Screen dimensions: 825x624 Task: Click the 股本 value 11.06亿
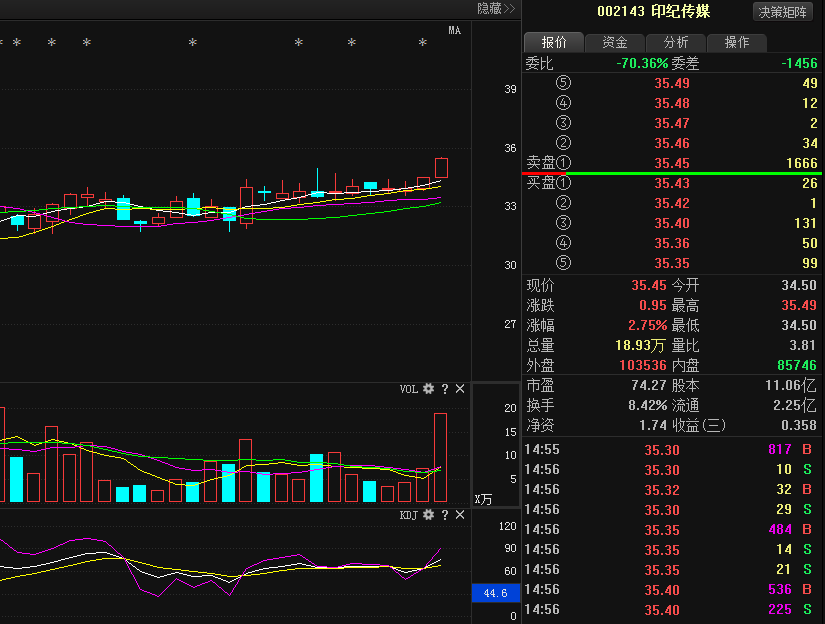point(791,385)
